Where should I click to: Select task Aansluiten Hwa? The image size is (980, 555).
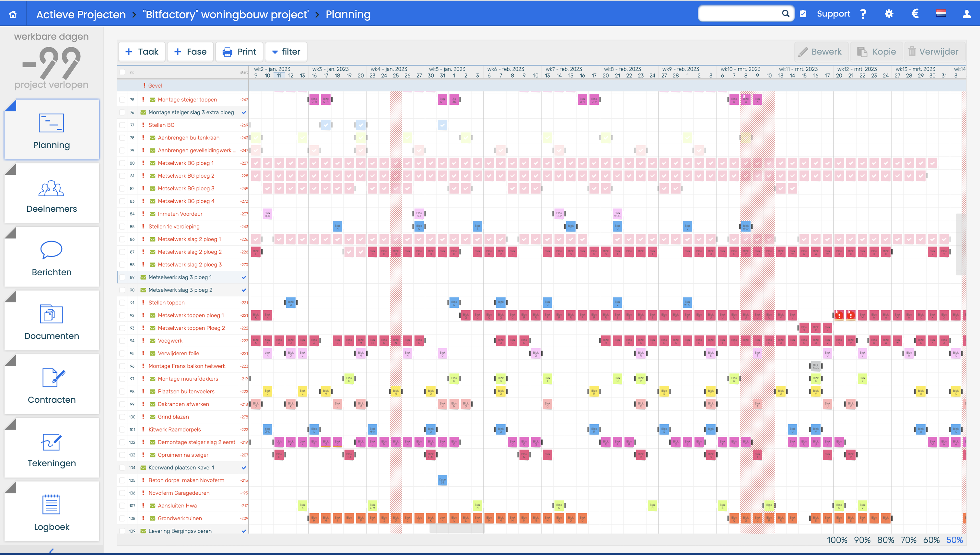click(177, 506)
